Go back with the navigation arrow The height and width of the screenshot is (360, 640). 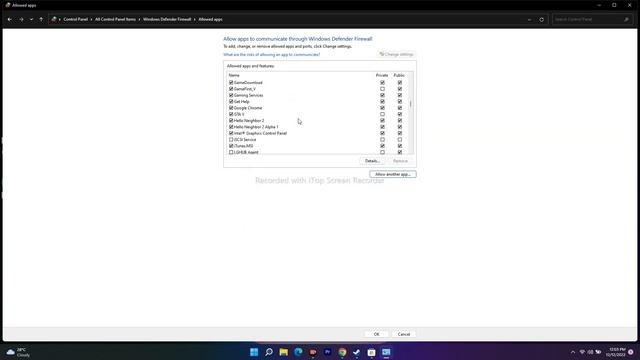[x=10, y=19]
